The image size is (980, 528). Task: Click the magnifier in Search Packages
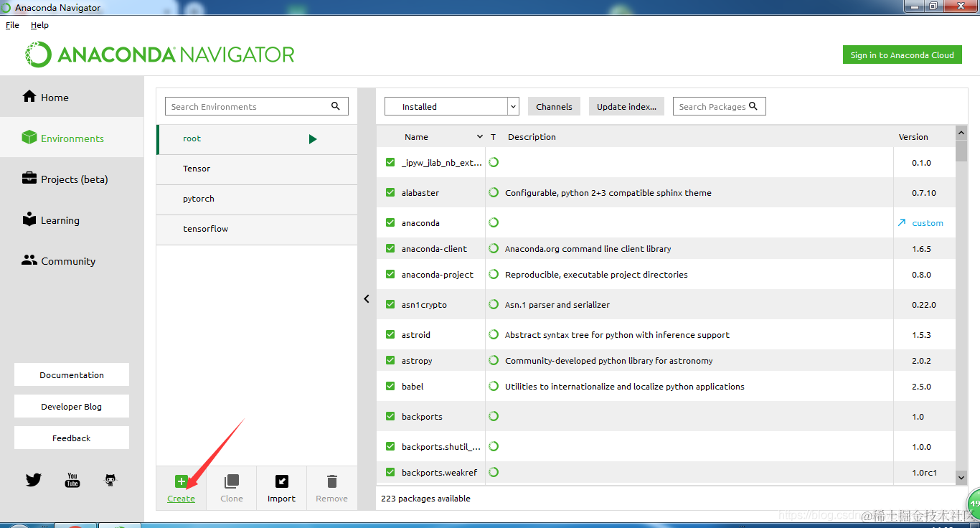click(753, 106)
